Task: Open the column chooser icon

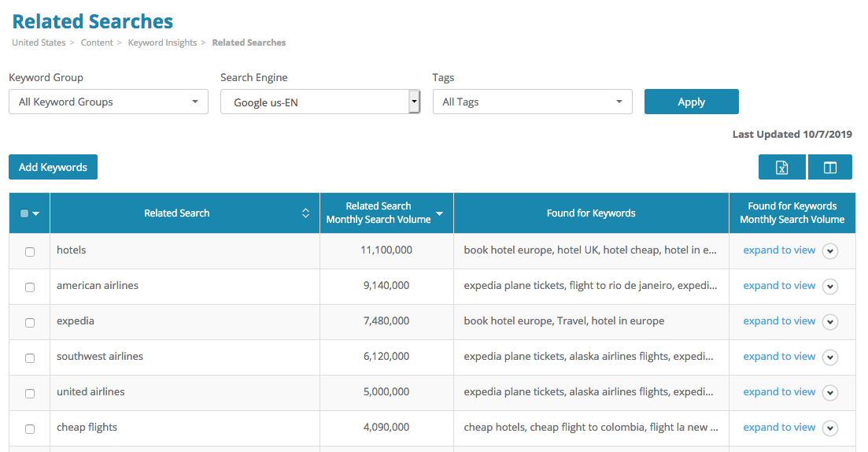Action: pyautogui.click(x=829, y=167)
